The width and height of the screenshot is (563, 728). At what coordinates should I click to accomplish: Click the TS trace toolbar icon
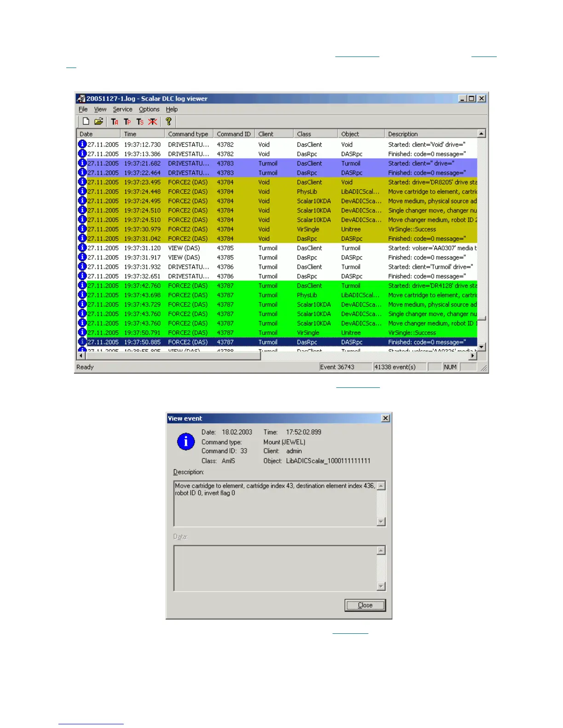click(x=140, y=122)
